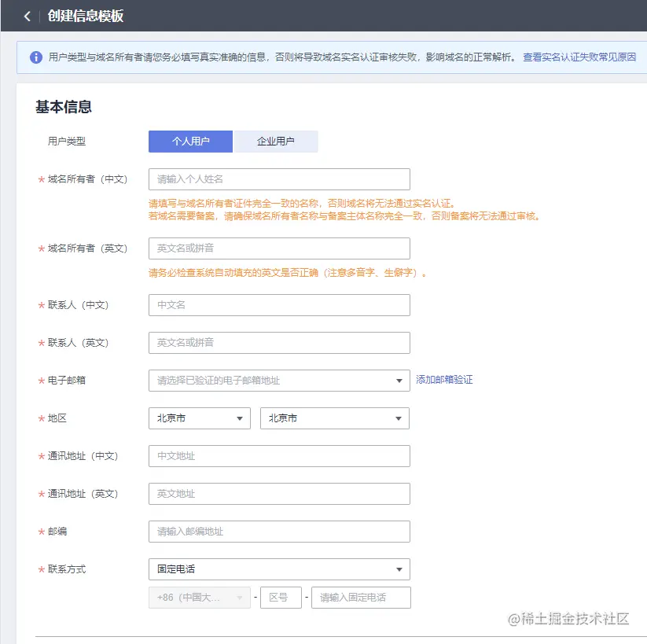The image size is (647, 644).
Task: Open the city 北京市 dropdown
Action: (335, 418)
